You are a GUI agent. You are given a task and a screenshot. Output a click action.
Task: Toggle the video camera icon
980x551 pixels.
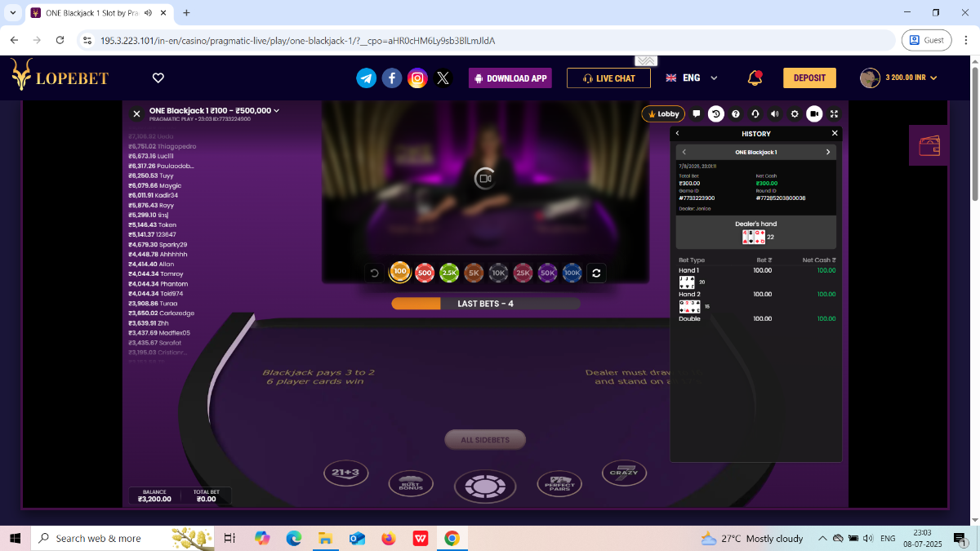(814, 114)
